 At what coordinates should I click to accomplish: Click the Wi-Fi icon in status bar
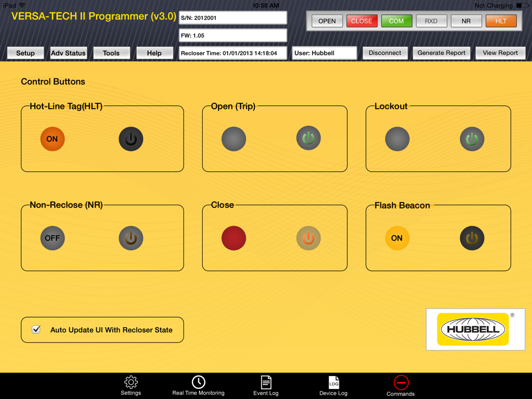pos(22,5)
